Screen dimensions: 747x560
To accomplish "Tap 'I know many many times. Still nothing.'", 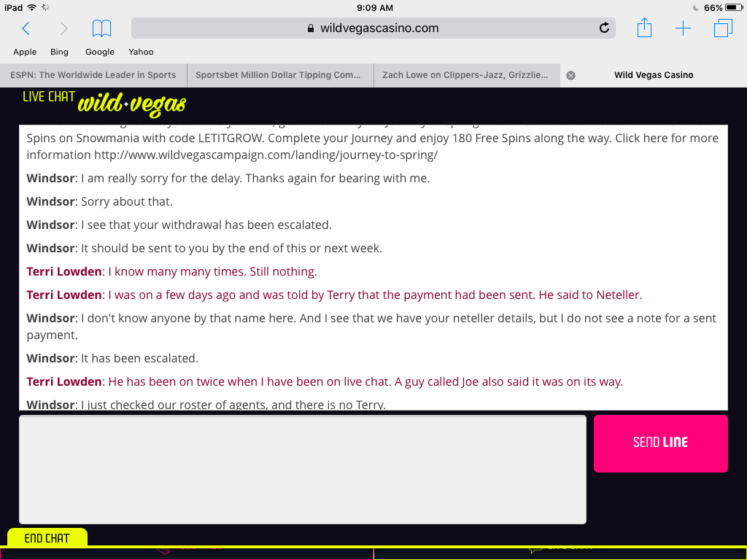I will 212,271.
